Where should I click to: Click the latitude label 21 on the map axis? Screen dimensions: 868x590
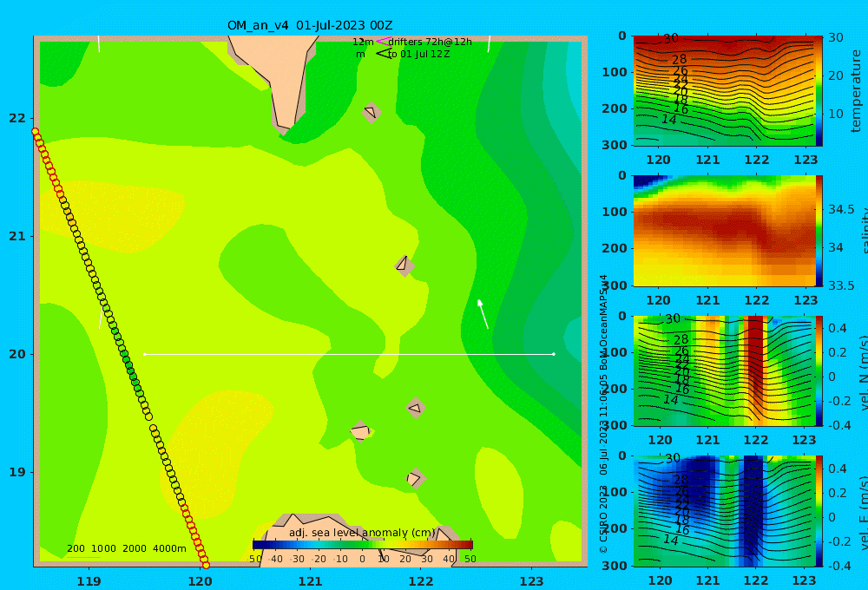17,236
